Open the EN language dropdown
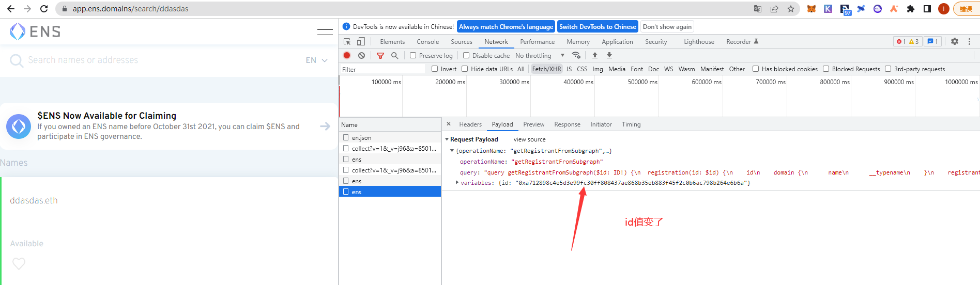 point(316,60)
